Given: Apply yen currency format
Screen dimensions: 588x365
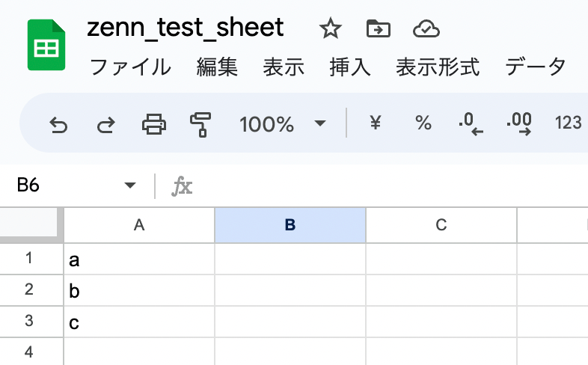Looking at the screenshot, I should tap(376, 123).
